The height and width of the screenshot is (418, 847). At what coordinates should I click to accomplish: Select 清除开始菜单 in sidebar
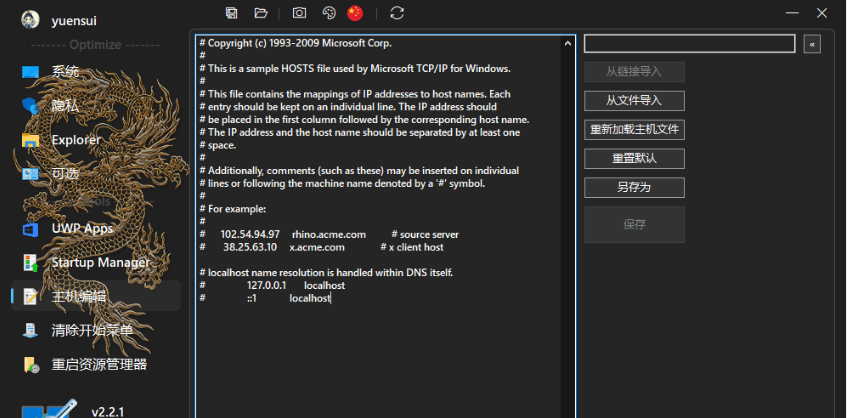[92, 330]
